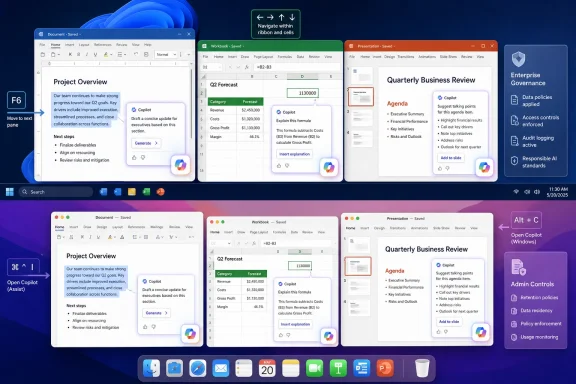Click Generate button in Mac Word Copilot card
This screenshot has height=384, width=576.
pyautogui.click(x=156, y=313)
